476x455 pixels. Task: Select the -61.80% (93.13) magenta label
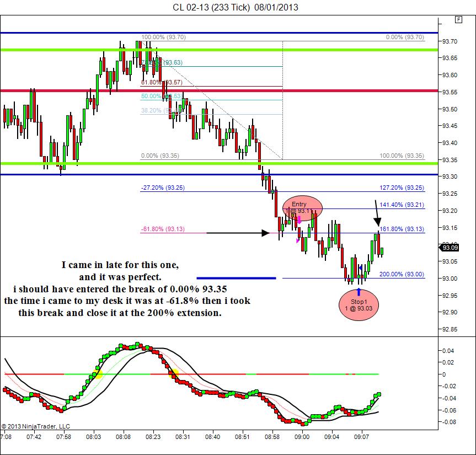coord(163,229)
